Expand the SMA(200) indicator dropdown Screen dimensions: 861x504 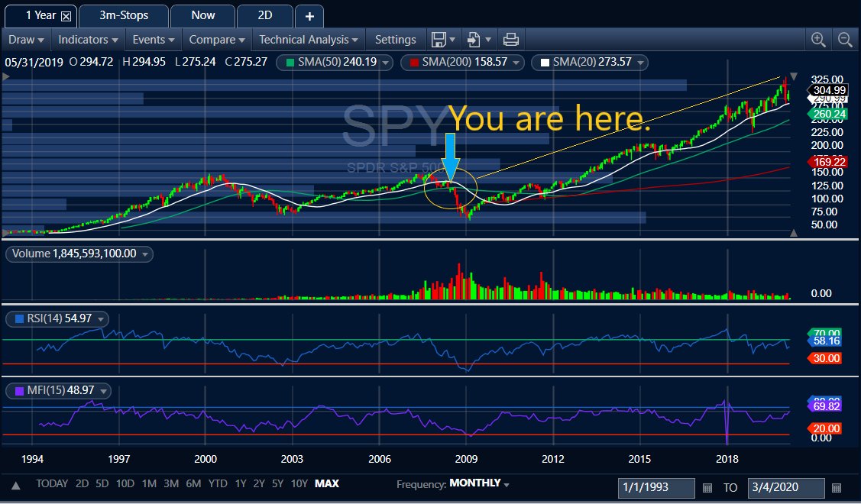(516, 63)
